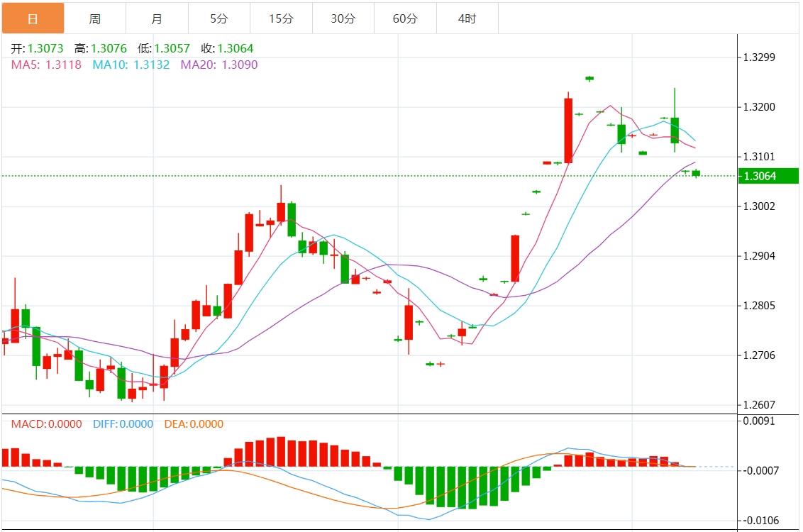
Task: Show the 30分 interval chart
Action: point(343,18)
